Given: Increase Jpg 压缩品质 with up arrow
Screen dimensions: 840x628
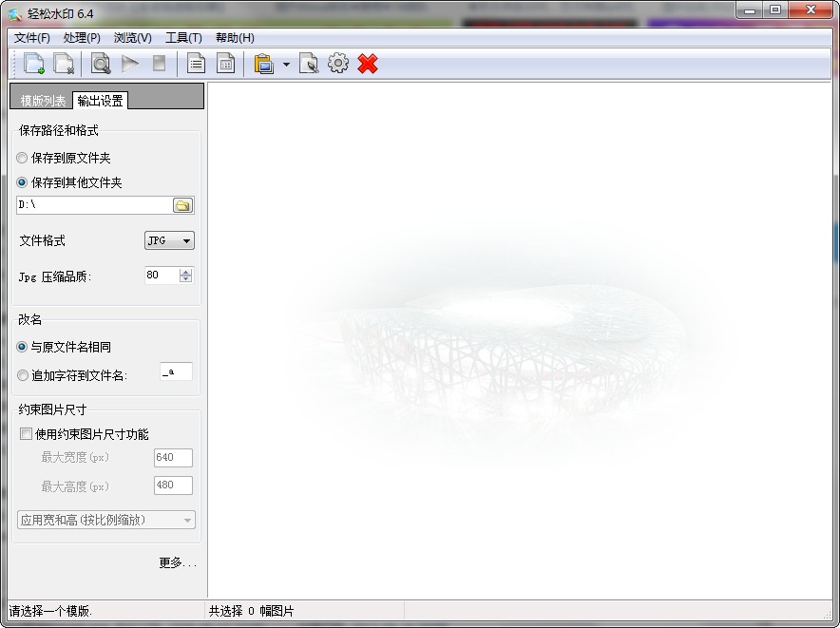Looking at the screenshot, I should point(185,272).
